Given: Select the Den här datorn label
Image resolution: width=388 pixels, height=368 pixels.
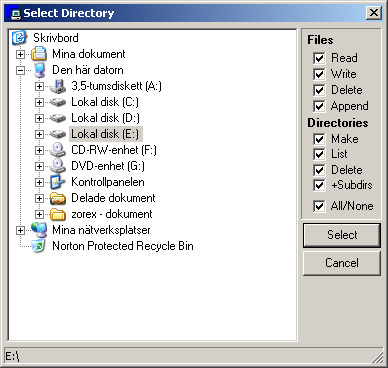Looking at the screenshot, I should point(88,70).
